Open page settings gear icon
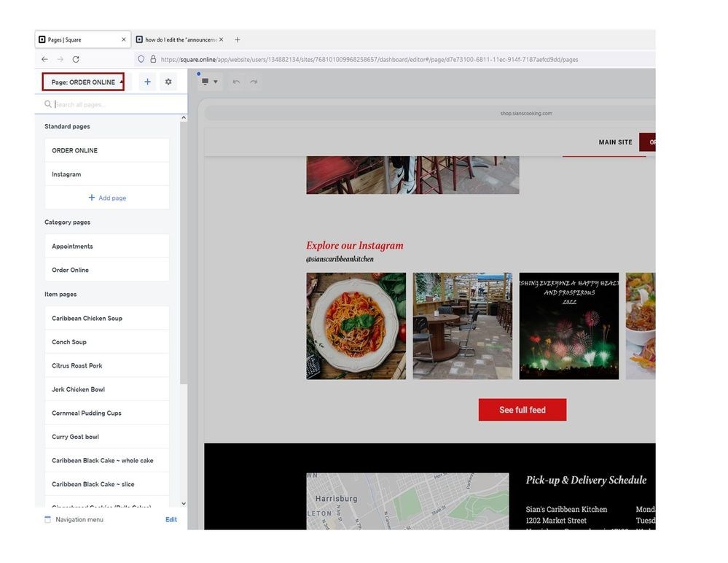 (x=168, y=82)
